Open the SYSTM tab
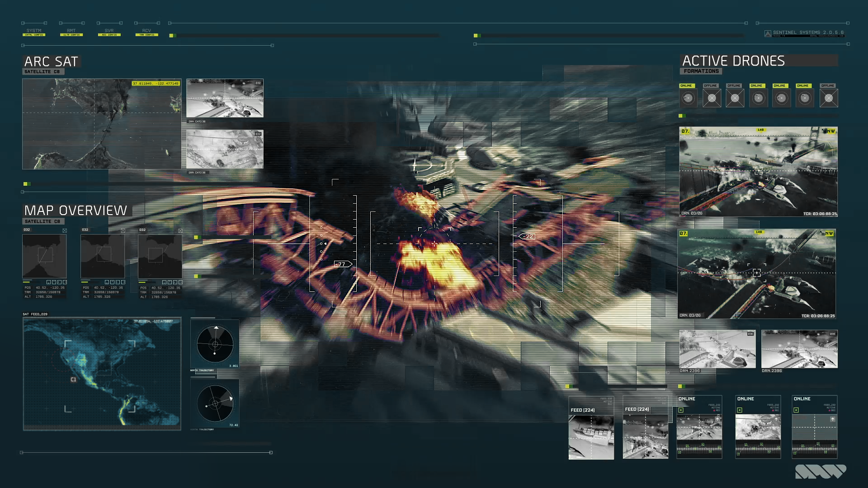Viewport: 868px width, 488px height. click(x=34, y=31)
